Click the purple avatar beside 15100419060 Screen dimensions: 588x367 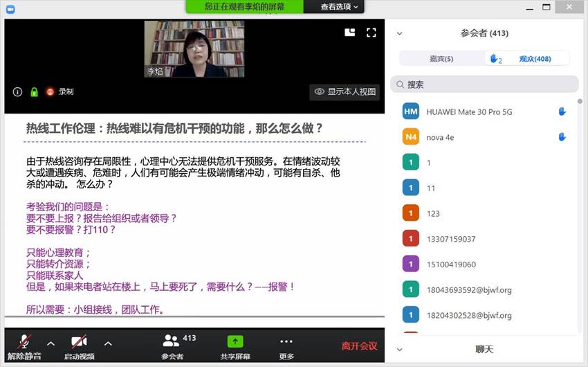(x=411, y=265)
